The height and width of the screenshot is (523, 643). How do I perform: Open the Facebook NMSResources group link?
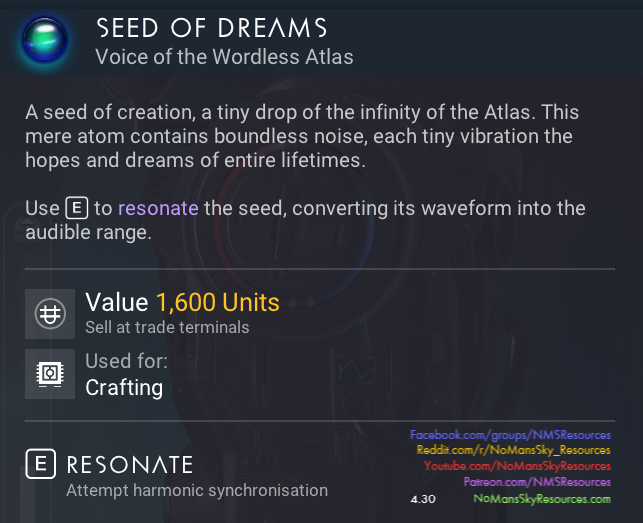pos(510,436)
